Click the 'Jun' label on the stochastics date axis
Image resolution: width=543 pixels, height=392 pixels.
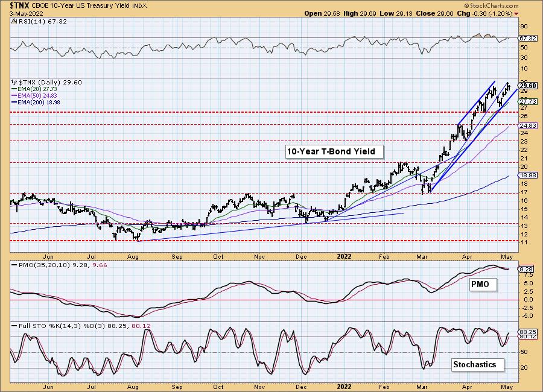(x=48, y=387)
